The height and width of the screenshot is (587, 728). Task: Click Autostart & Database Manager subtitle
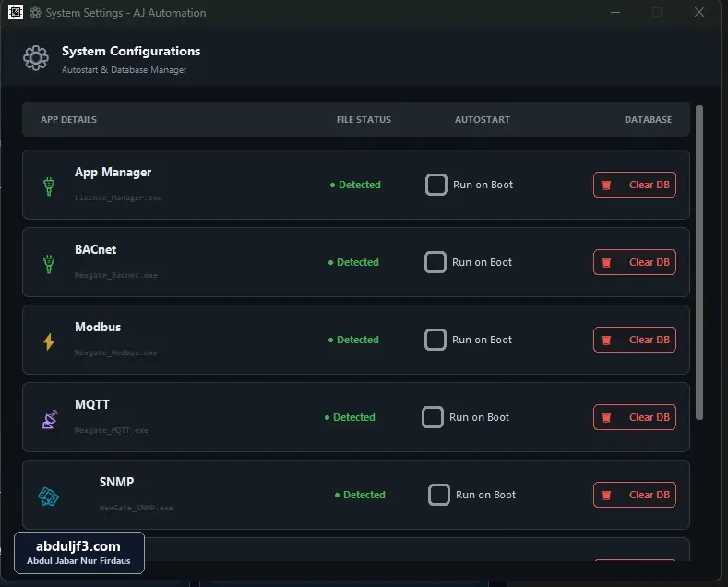(x=124, y=69)
